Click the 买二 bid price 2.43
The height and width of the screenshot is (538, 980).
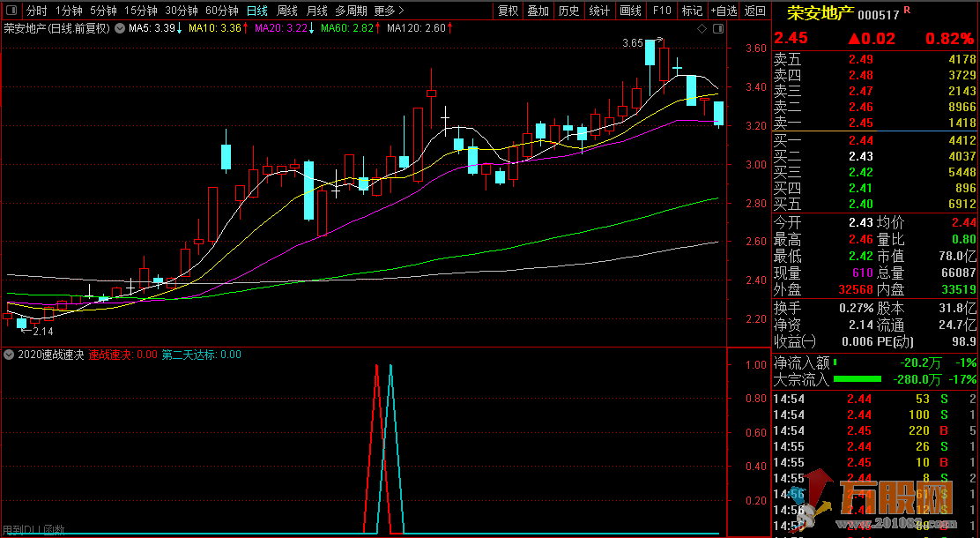coord(861,156)
